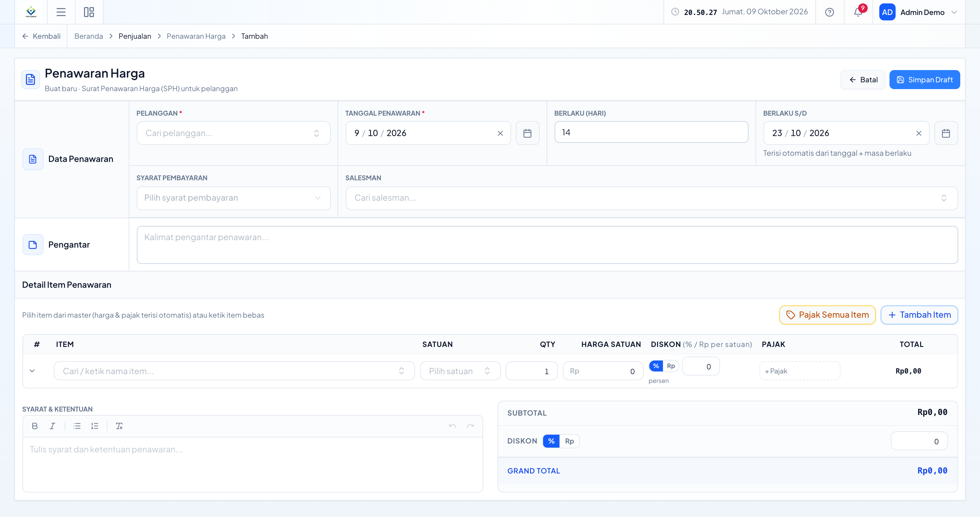Expand the item row chevron
Image resolution: width=980 pixels, height=517 pixels.
32,371
